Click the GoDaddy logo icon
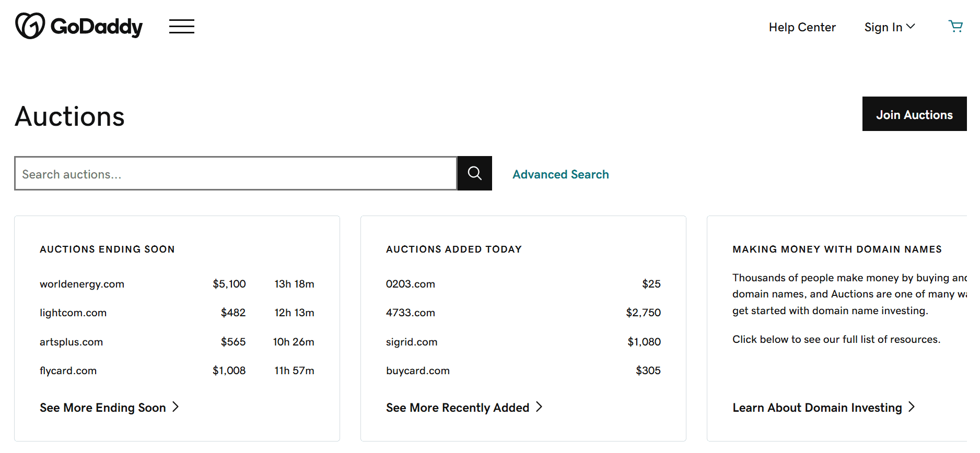This screenshot has width=980, height=453. click(x=30, y=26)
